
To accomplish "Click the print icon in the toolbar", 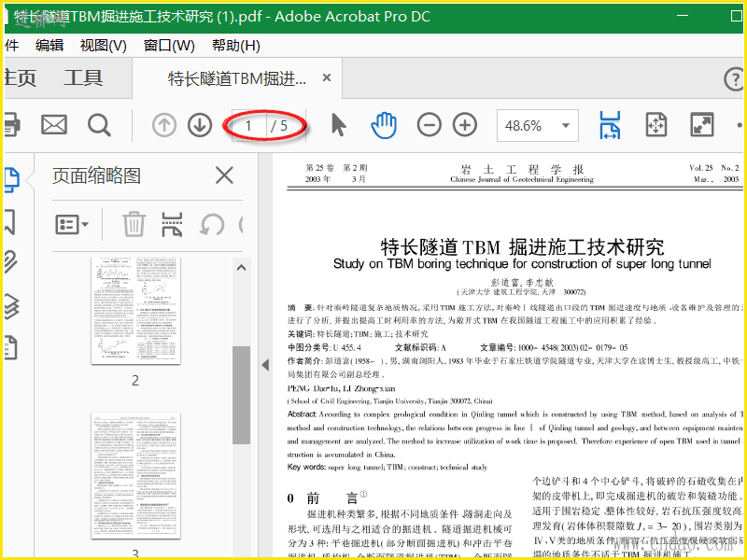I will click(x=11, y=125).
